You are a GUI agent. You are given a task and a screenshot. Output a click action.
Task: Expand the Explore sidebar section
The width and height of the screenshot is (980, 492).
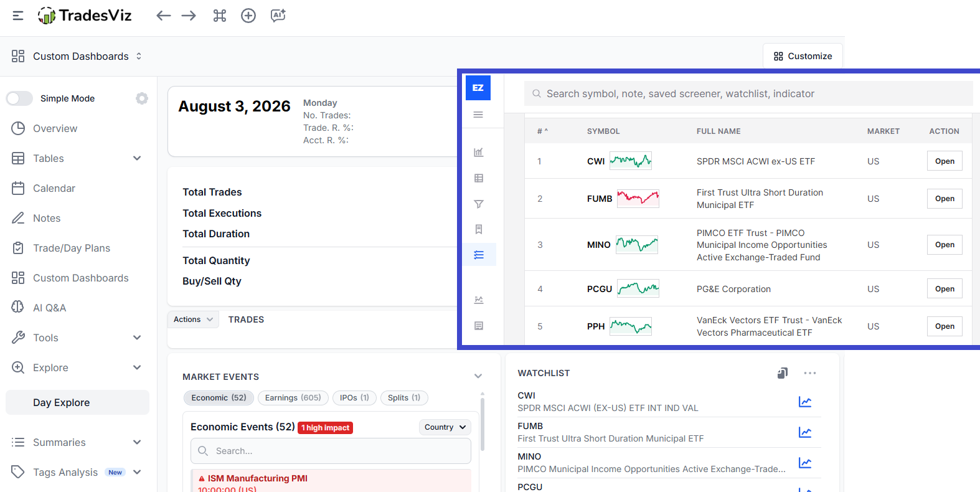[137, 367]
